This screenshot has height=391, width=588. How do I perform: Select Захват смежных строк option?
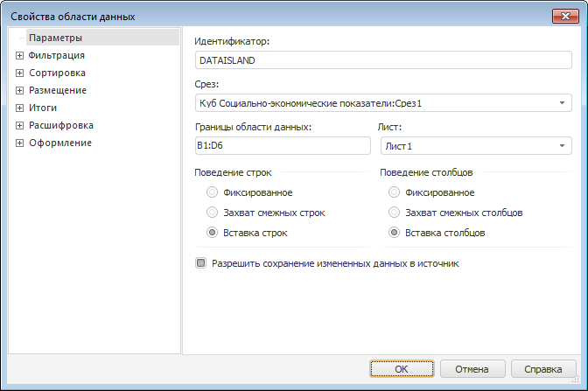[x=212, y=213]
